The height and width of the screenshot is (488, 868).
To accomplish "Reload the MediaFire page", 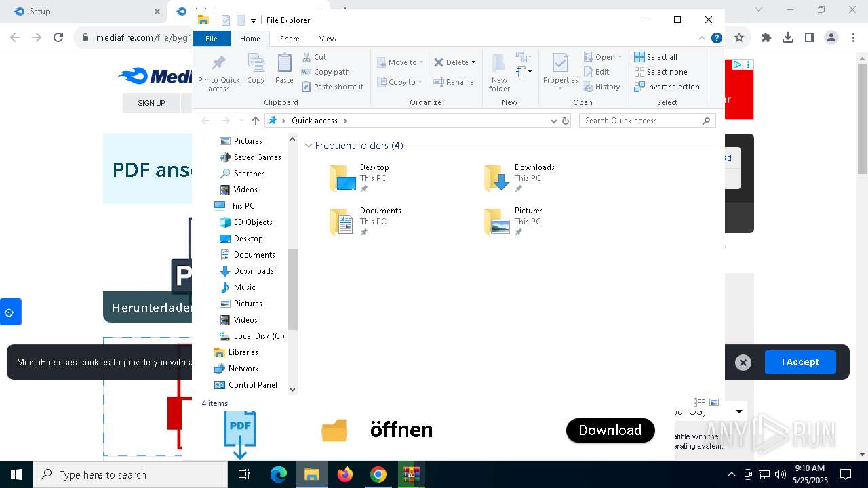I will coord(58,38).
